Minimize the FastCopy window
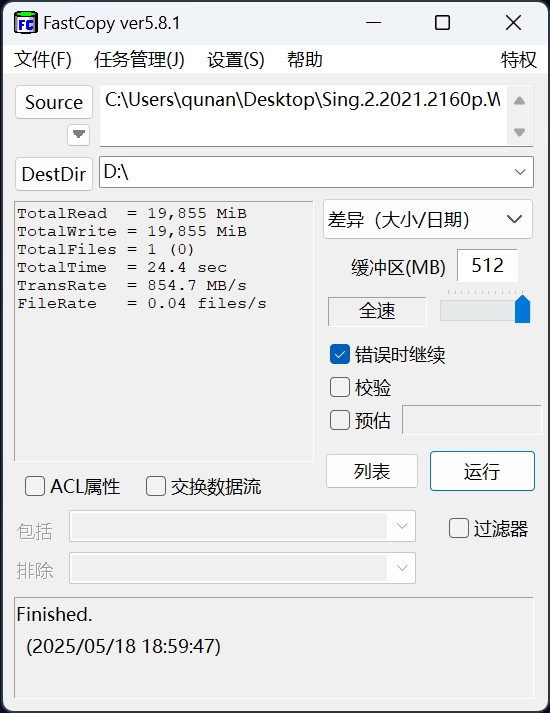This screenshot has height=713, width=550. (373, 22)
